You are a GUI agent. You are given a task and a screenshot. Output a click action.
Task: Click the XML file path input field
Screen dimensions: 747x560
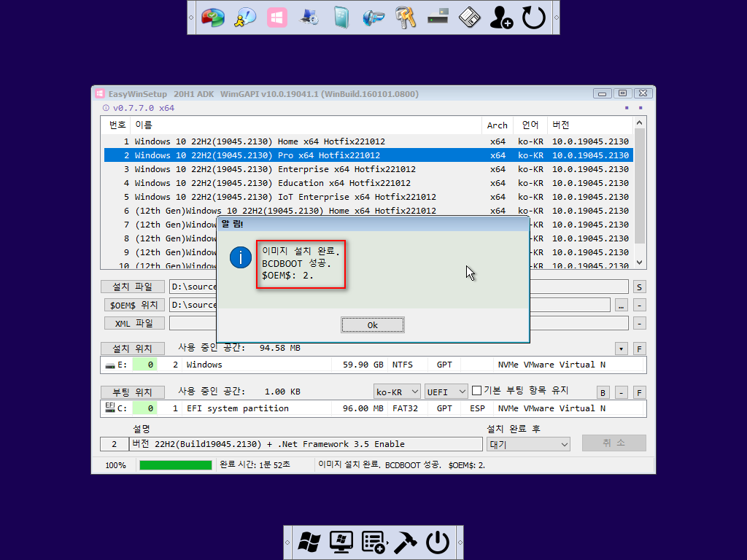399,323
